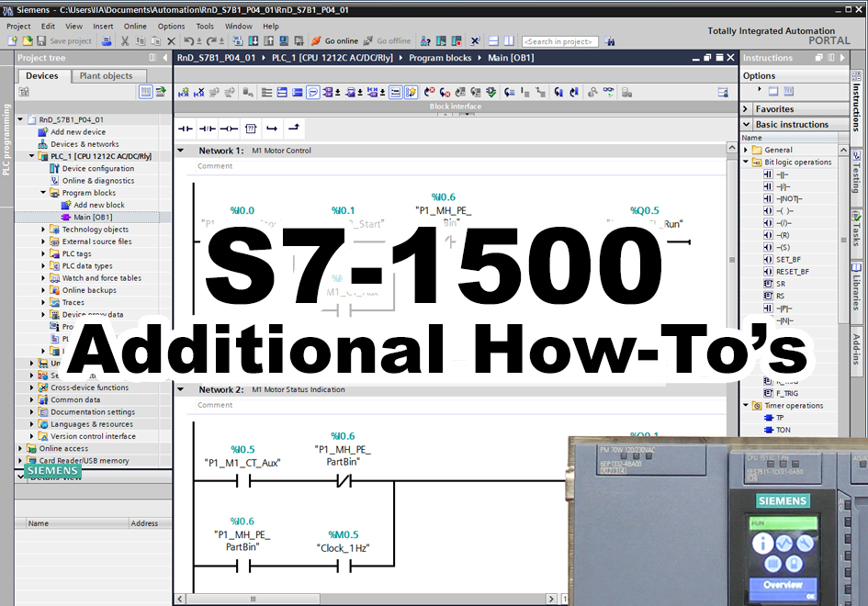Open Device configuration in project tree
This screenshot has width=868, height=606.
point(97,169)
